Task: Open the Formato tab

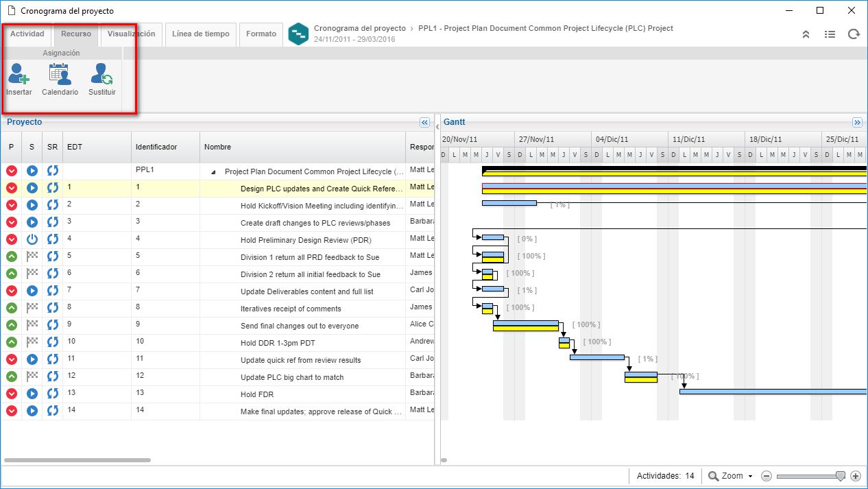Action: [x=261, y=34]
